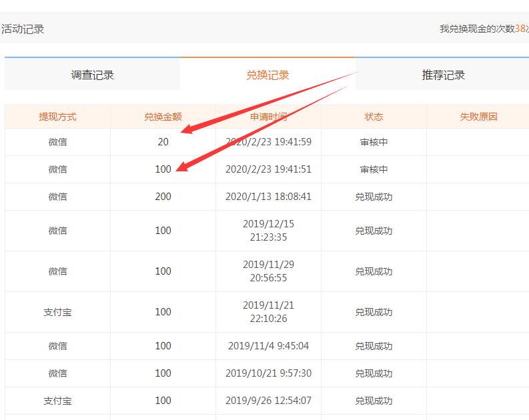
Task: Click 微信 in the 2019/11/4 row
Action: pos(57,346)
